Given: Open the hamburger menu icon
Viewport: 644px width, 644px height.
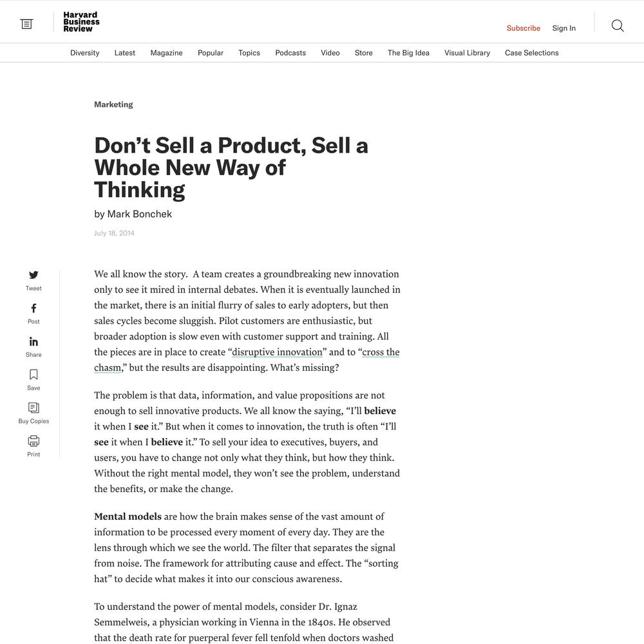Looking at the screenshot, I should tap(26, 24).
